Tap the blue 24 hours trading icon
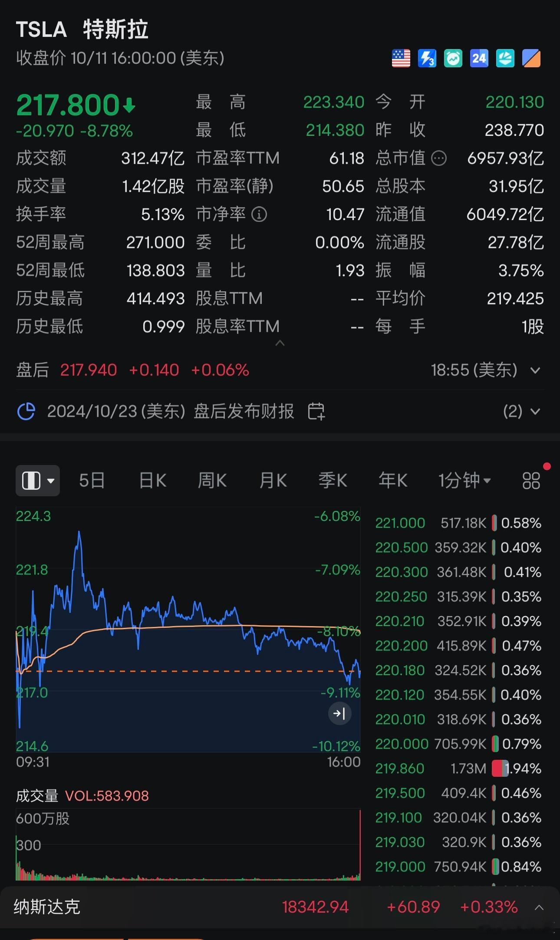This screenshot has height=940, width=560. (x=479, y=58)
